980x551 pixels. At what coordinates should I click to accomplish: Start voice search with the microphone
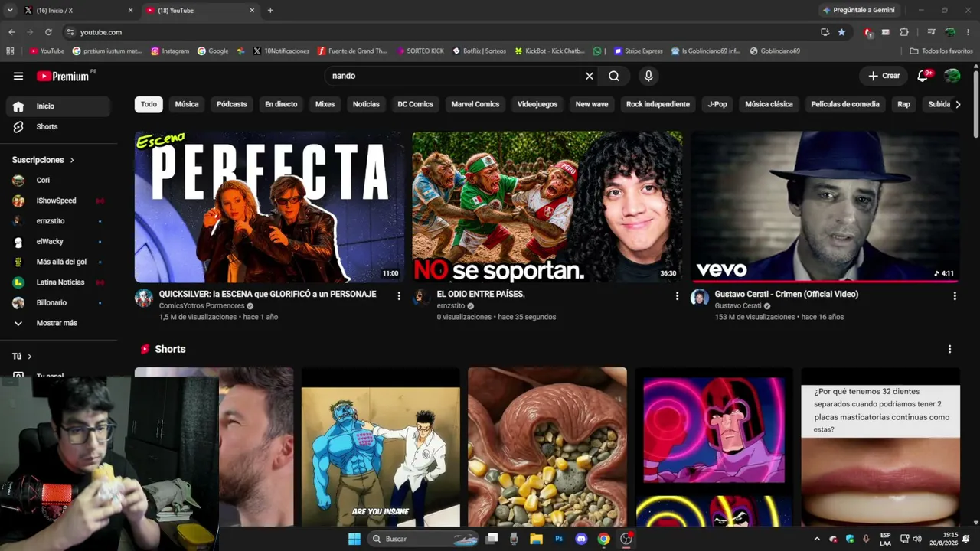(648, 76)
